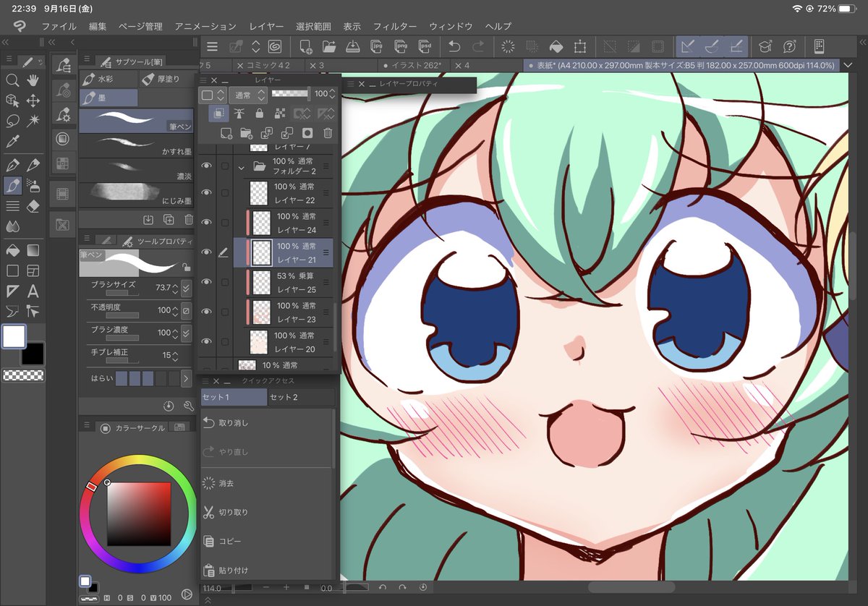Viewport: 868px width, 606px height.
Task: Hide レイヤー 20 with its eye icon
Action: click(x=207, y=341)
